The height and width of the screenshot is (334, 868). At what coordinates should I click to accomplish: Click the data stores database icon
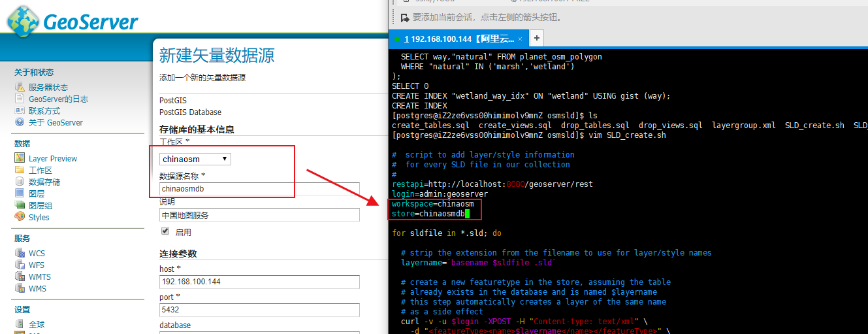pos(20,182)
